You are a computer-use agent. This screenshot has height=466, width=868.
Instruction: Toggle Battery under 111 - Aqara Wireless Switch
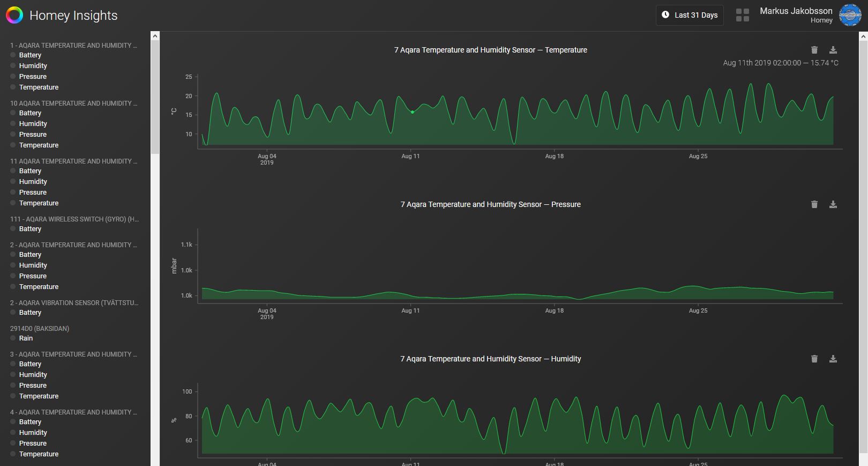click(x=26, y=229)
